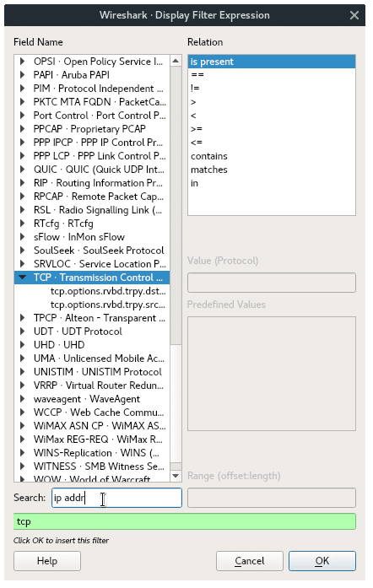Collapse the TCP Transmission Control node

coord(23,278)
